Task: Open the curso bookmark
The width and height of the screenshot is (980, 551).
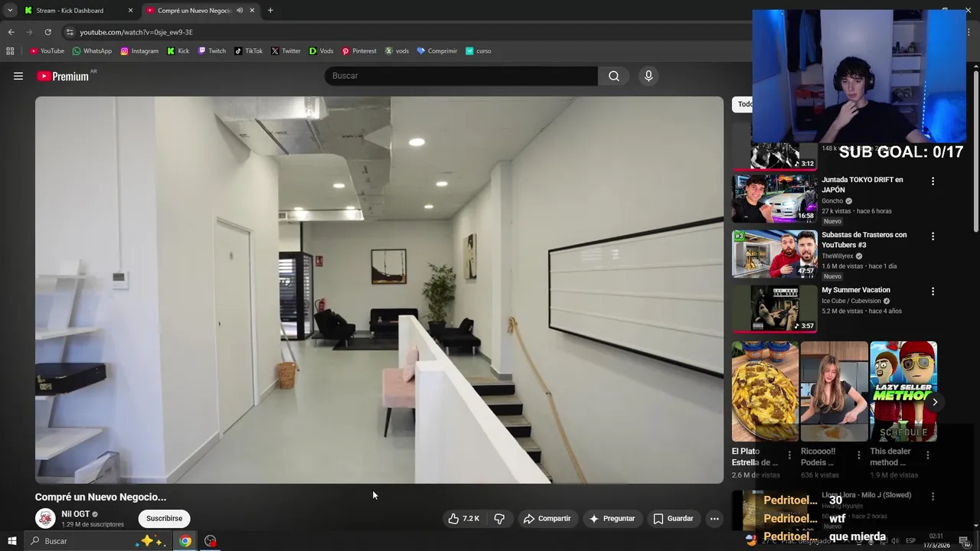Action: [479, 51]
